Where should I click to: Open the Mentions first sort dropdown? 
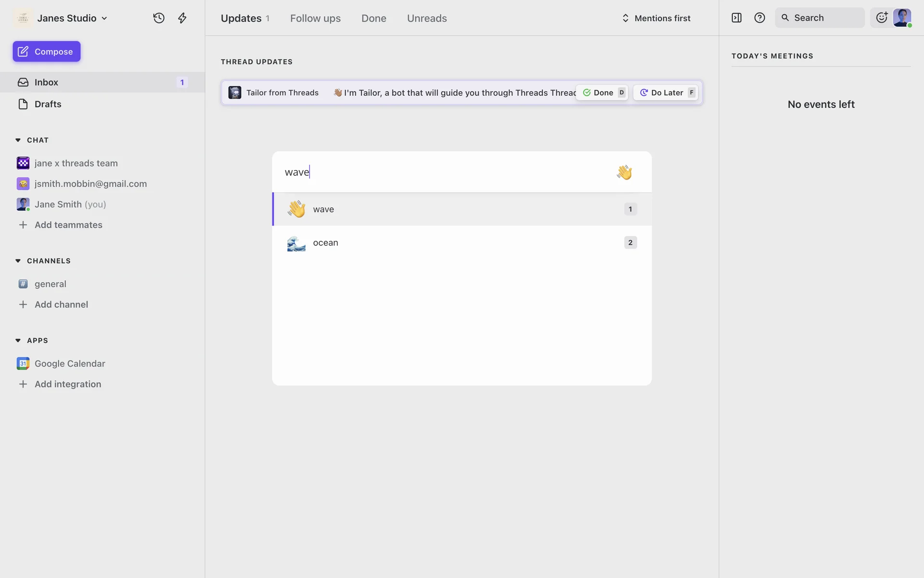pos(656,18)
